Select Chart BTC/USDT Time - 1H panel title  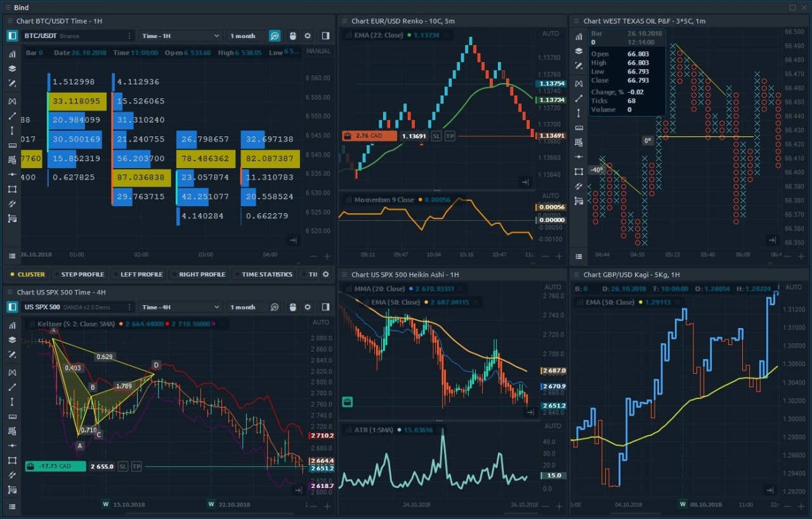pos(59,21)
